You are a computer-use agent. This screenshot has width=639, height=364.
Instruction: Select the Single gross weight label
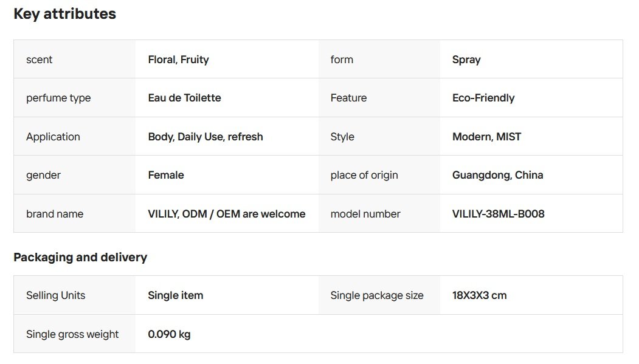72,334
